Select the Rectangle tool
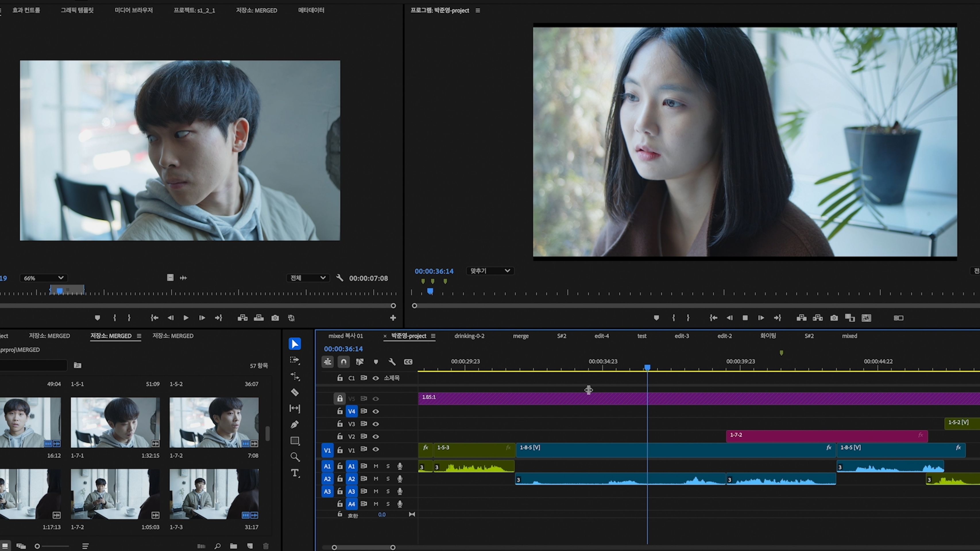This screenshot has height=551, width=980. [x=295, y=441]
